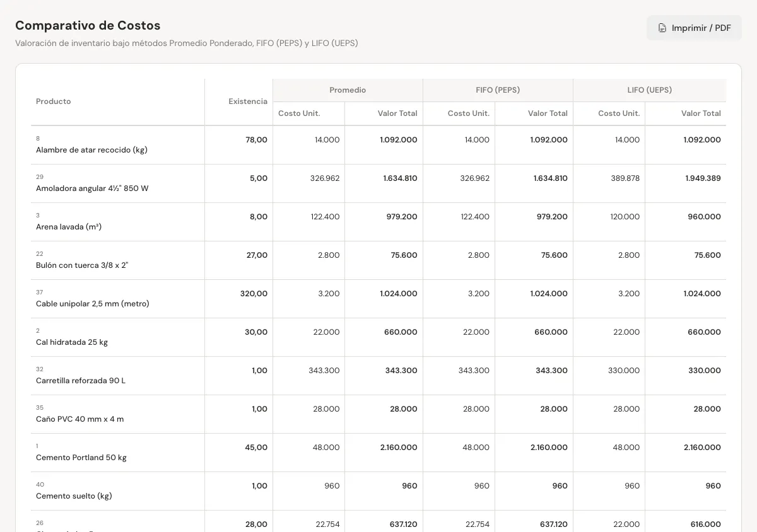
Task: Select product Cal hidratada 25 kg
Action: pos(72,342)
